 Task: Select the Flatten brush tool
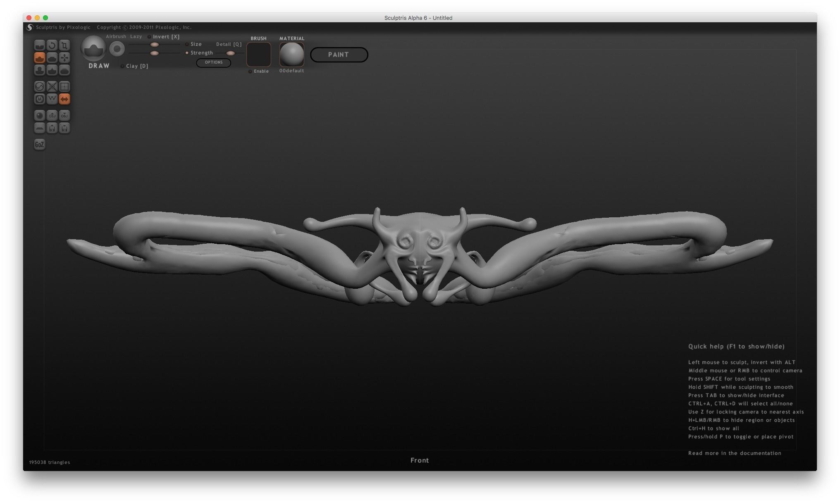[52, 57]
